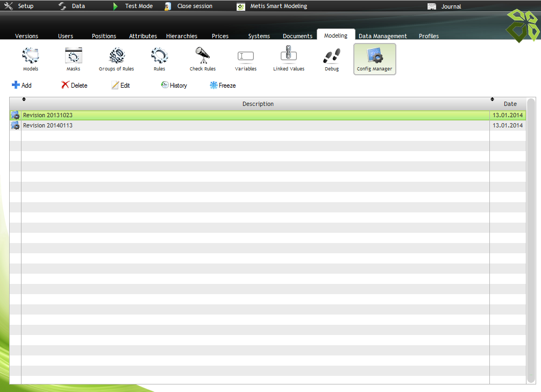Click config icon of Revision 20140113 row
Image resolution: width=541 pixels, height=392 pixels.
[15, 126]
